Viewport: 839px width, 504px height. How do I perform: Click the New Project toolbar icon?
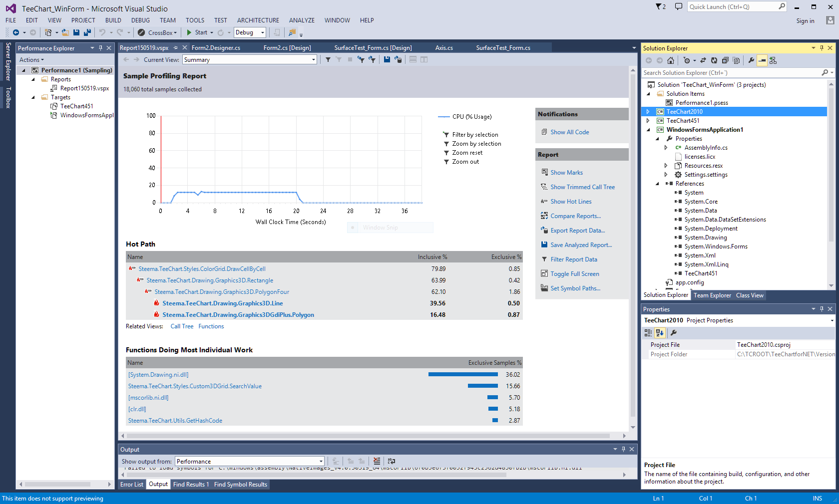(x=48, y=32)
